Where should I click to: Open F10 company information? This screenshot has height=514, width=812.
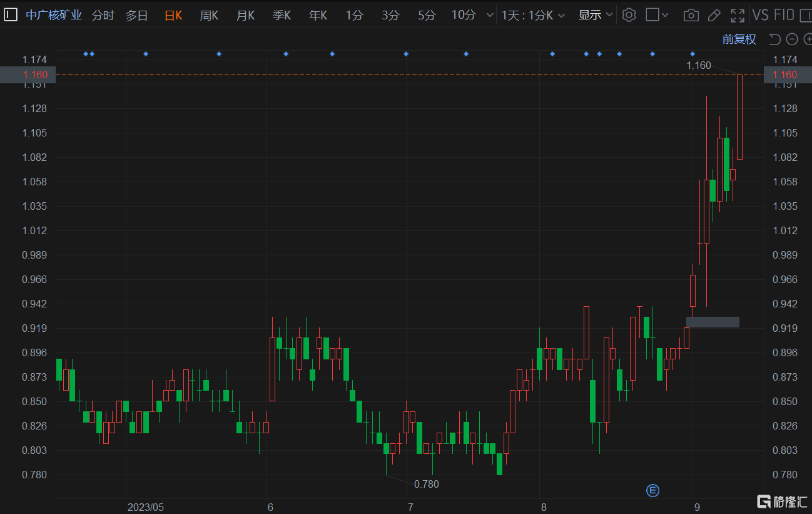coord(784,15)
